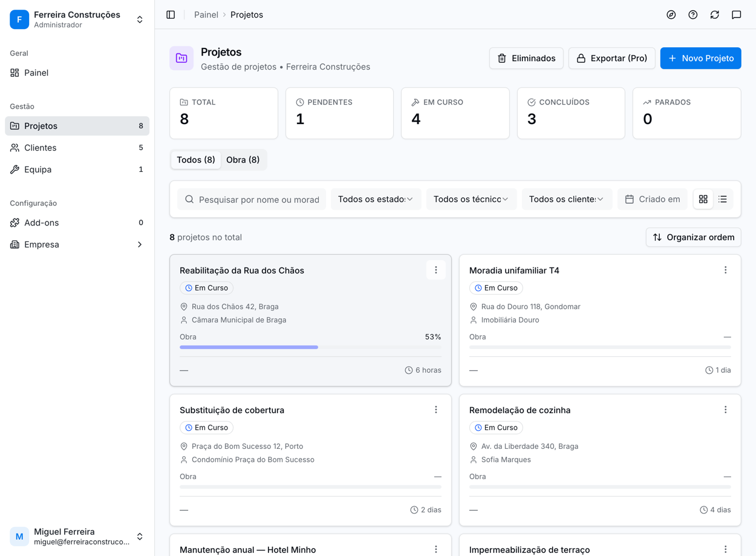The image size is (756, 556).
Task: Open the Todos os clientes dropdown
Action: 567,199
